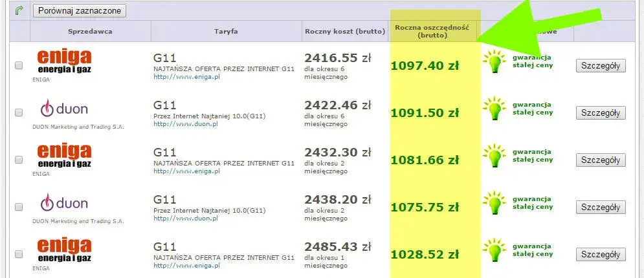Click the lightbulb icon next to 1075.75 zł
Screen dimensions: 644x278
[x=495, y=204]
